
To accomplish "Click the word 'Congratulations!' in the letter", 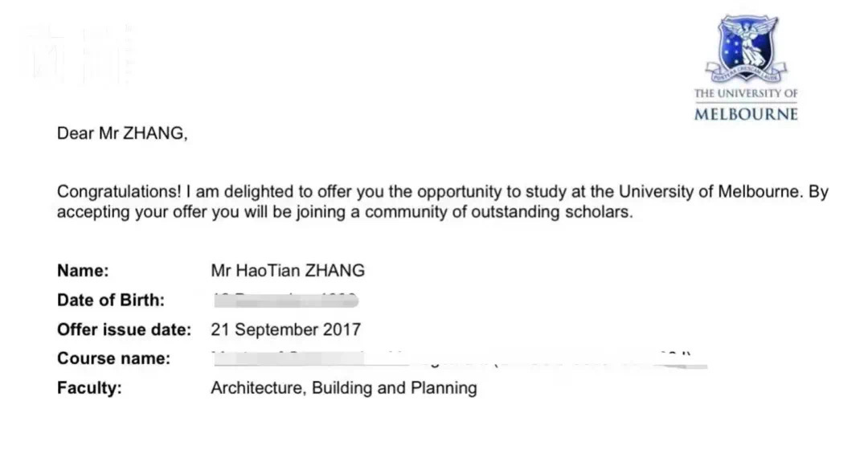I will click(x=119, y=191).
